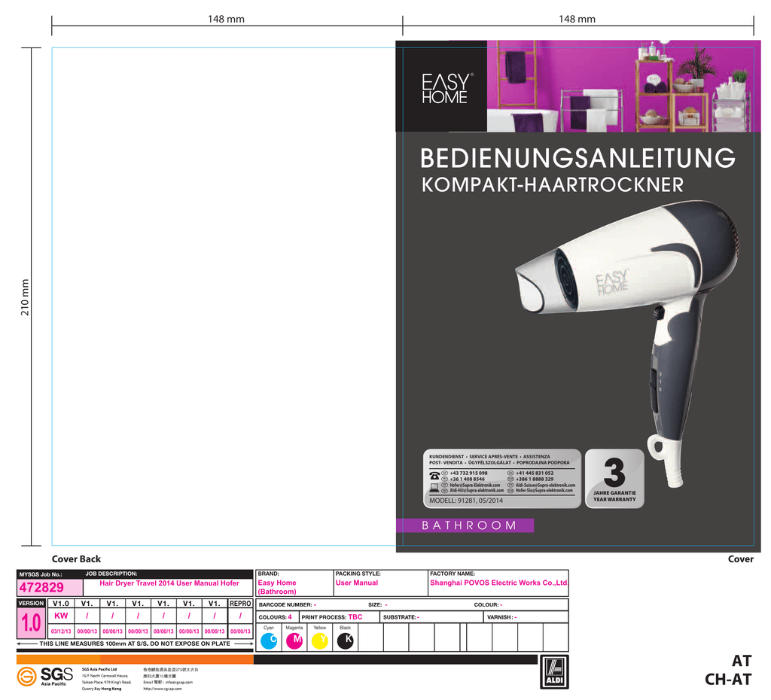
Task: Click the print process value 'TBC'
Action: [x=355, y=617]
